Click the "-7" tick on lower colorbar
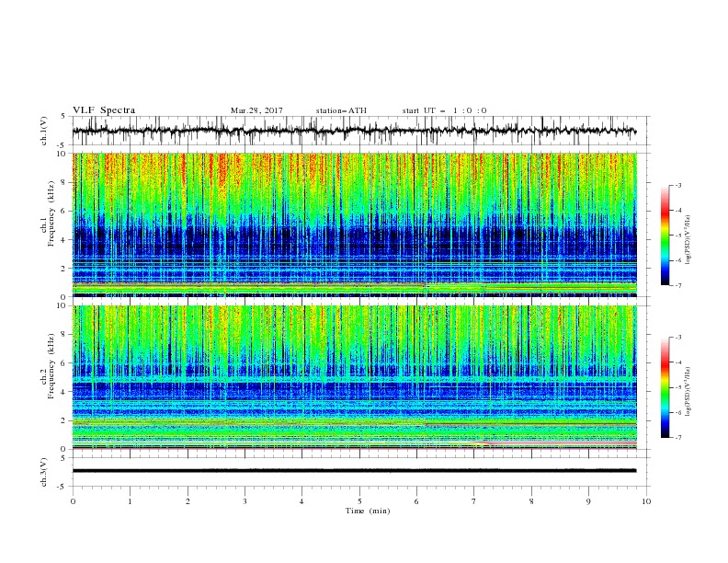The height and width of the screenshot is (563, 728). point(678,438)
